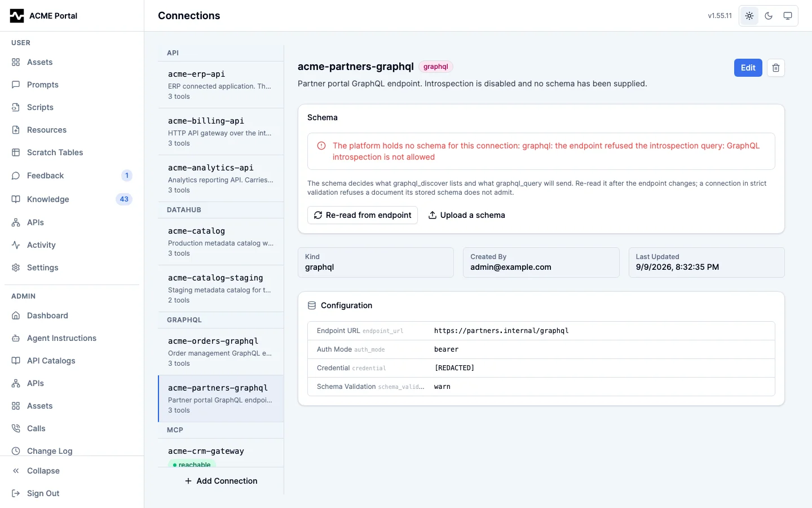Viewport: 812px width, 508px height.
Task: Click the Knowledge count badge 43
Action: click(x=124, y=199)
